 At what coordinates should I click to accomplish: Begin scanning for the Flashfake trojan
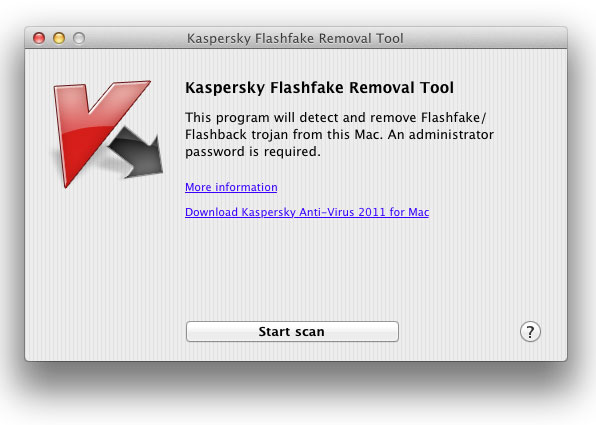click(292, 331)
